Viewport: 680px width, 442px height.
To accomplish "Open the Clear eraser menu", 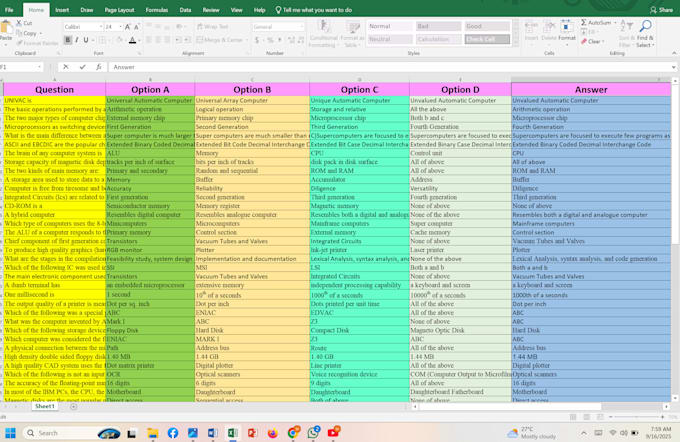I will [x=592, y=41].
